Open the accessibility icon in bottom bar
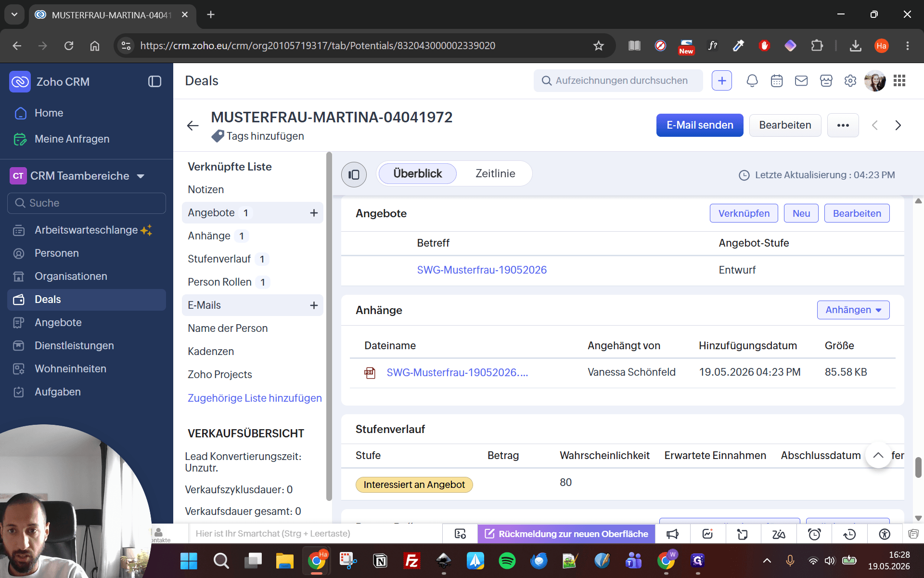 [885, 534]
